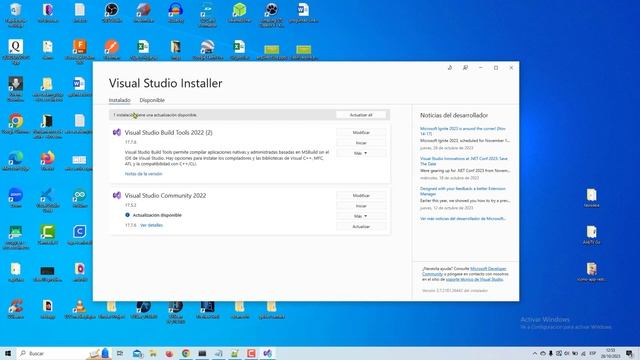Click the Visual Studio Community 2022 logo
The height and width of the screenshot is (360, 640).
click(x=117, y=196)
